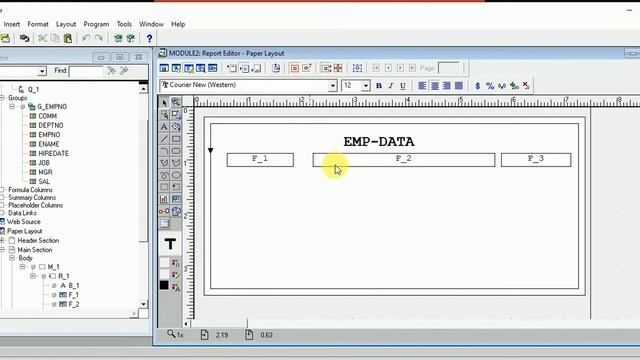This screenshot has width=640, height=360.
Task: Click the Help question mark icon
Action: (149, 38)
